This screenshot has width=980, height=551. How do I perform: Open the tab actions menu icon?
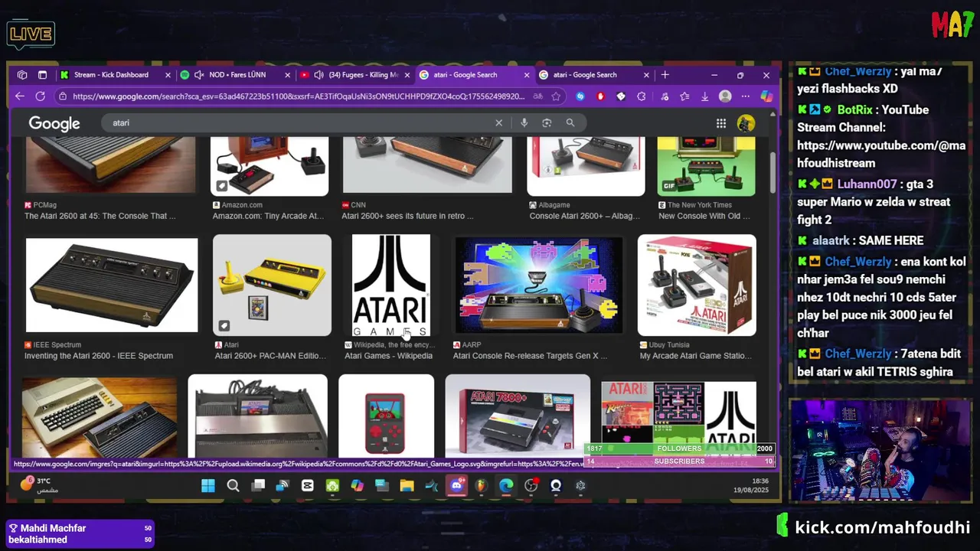pos(42,75)
